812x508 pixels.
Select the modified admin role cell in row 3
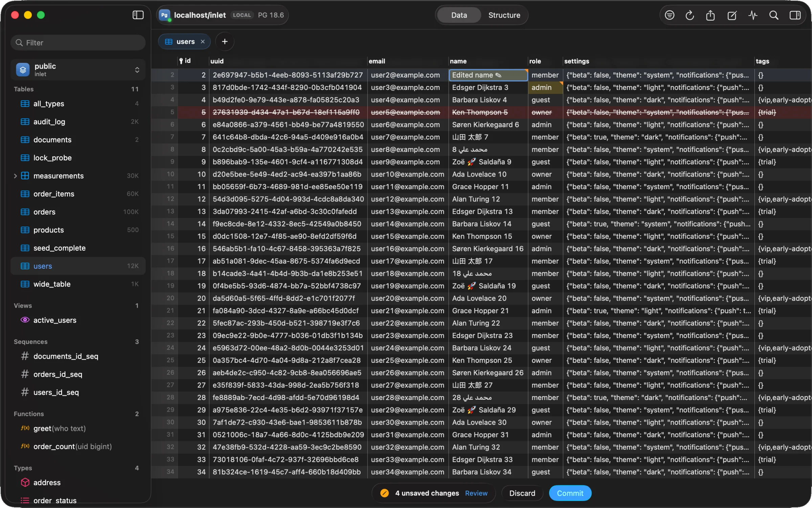545,88
